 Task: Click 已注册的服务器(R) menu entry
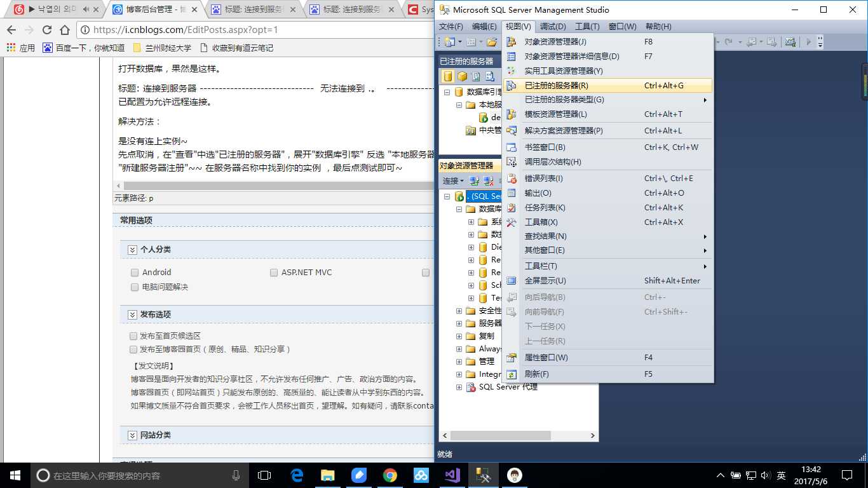[x=607, y=85]
